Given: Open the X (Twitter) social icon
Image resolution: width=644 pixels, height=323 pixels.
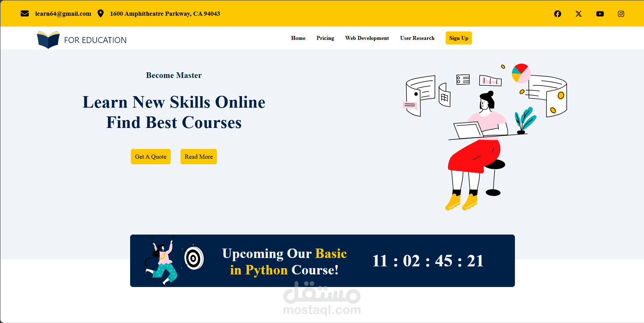Looking at the screenshot, I should (579, 14).
